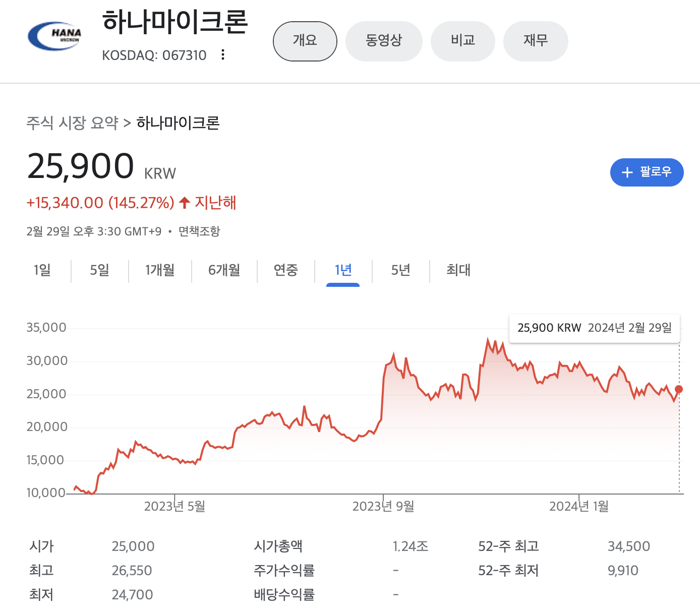Click the timestamp 2월 29일 오후 3:30 GMT+9
The image size is (700, 613).
click(x=94, y=231)
